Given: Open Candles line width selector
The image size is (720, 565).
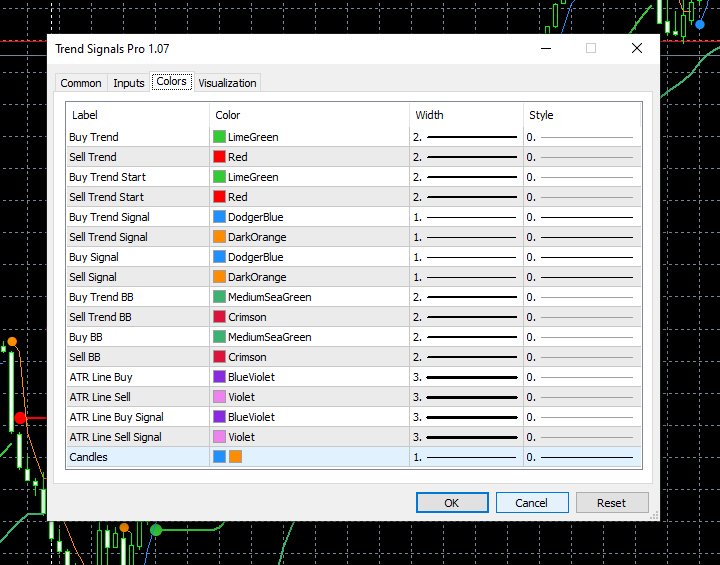Looking at the screenshot, I should pyautogui.click(x=466, y=457).
